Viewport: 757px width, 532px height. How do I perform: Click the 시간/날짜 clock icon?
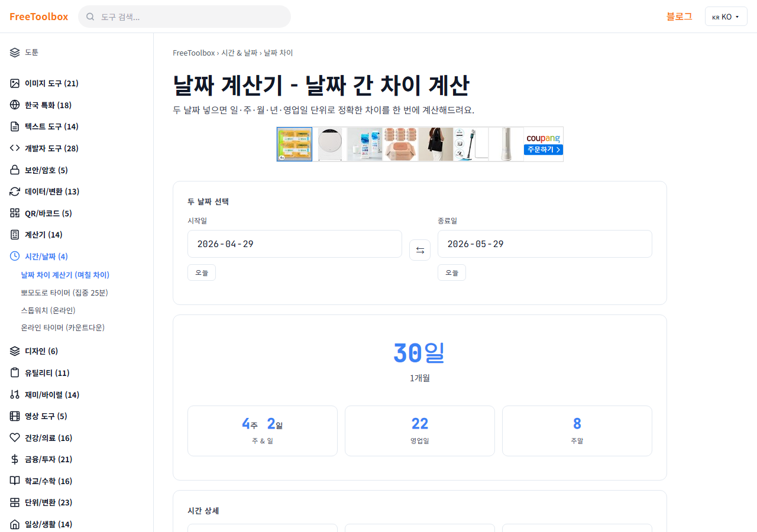15,257
